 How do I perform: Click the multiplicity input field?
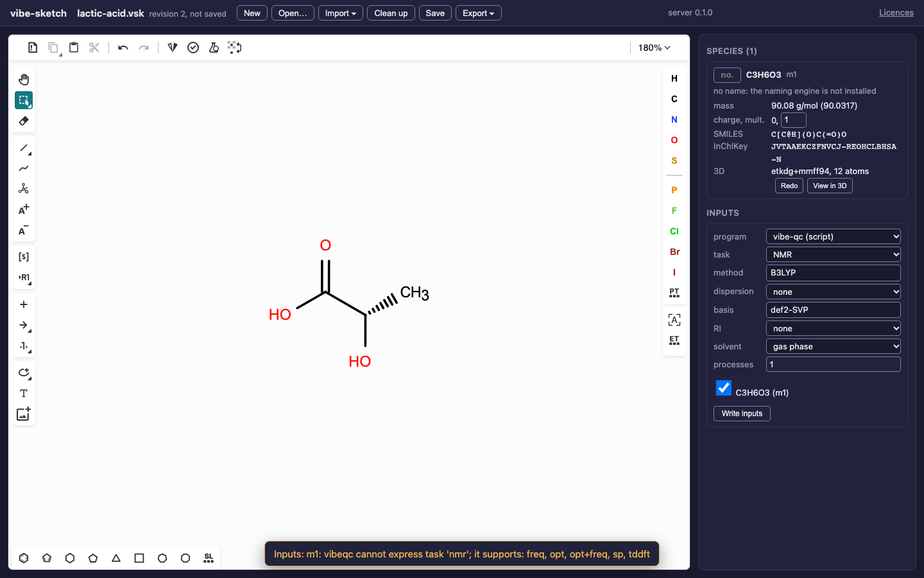point(794,120)
